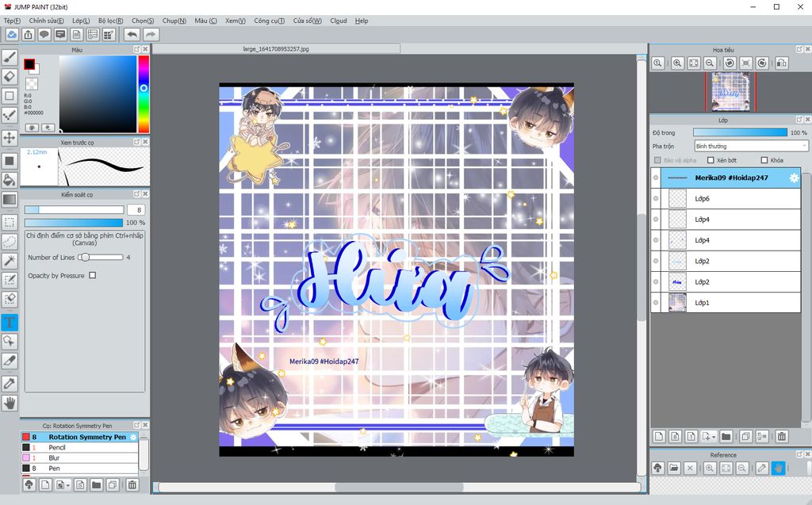
Task: Rotate canvas left in Navigator panel
Action: [730, 63]
